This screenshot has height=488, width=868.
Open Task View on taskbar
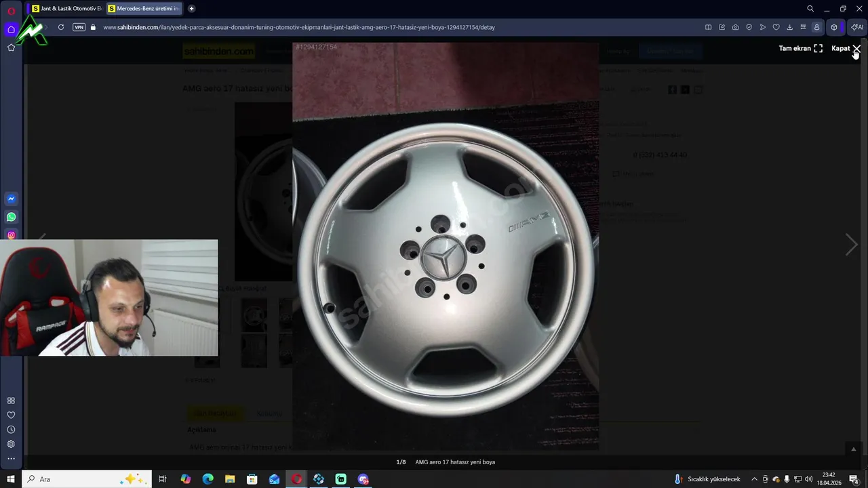(163, 479)
